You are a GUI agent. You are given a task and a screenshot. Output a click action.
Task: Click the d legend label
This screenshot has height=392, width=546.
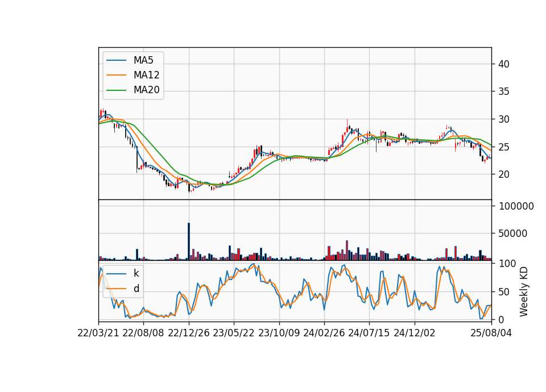[x=136, y=289]
